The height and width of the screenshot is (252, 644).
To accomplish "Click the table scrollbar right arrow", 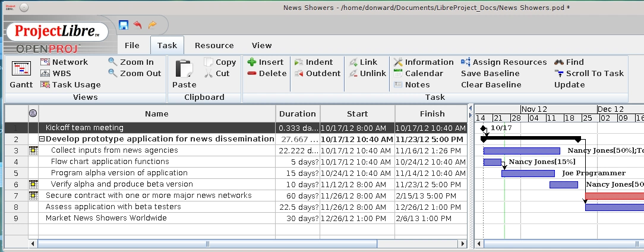I will pos(463,244).
